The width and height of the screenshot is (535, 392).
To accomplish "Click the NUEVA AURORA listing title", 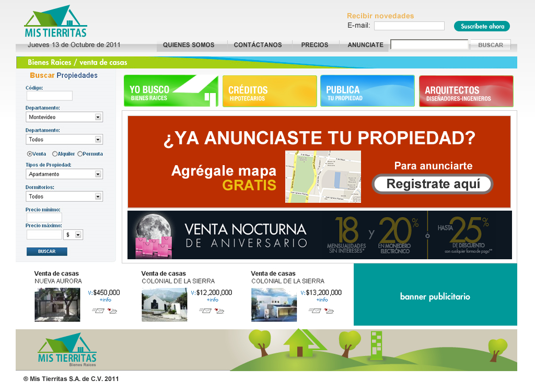I will point(58,281).
